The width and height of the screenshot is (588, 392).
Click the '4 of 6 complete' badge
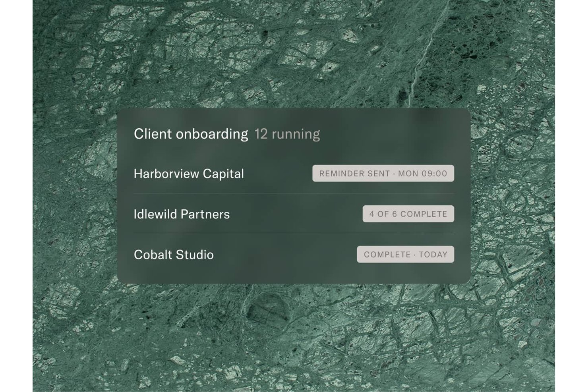408,214
